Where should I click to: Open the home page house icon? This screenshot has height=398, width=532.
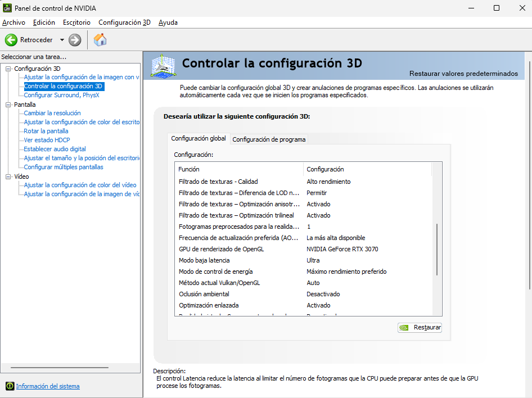100,40
